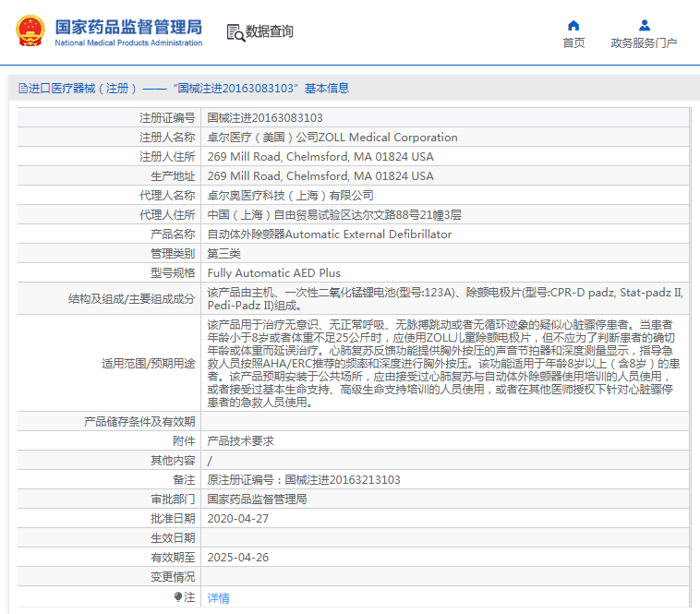The width and height of the screenshot is (700, 614).
Task: Click the 注册证编号 row label
Action: click(167, 118)
